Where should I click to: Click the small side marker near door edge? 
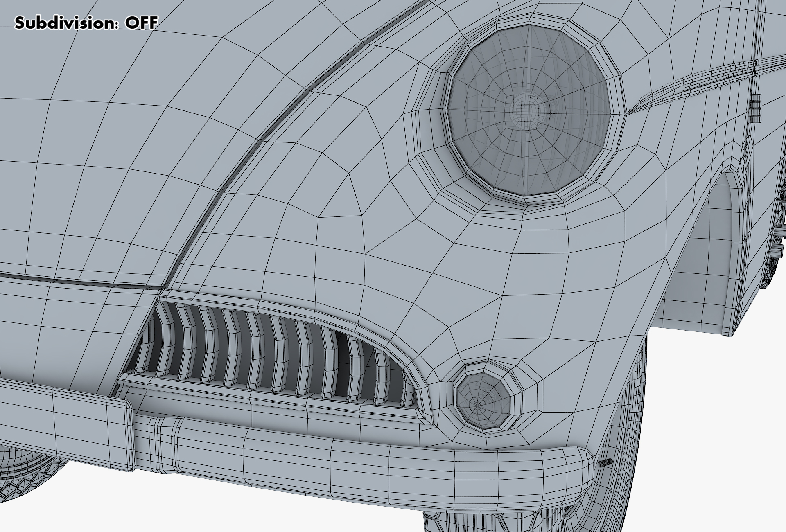click(755, 108)
